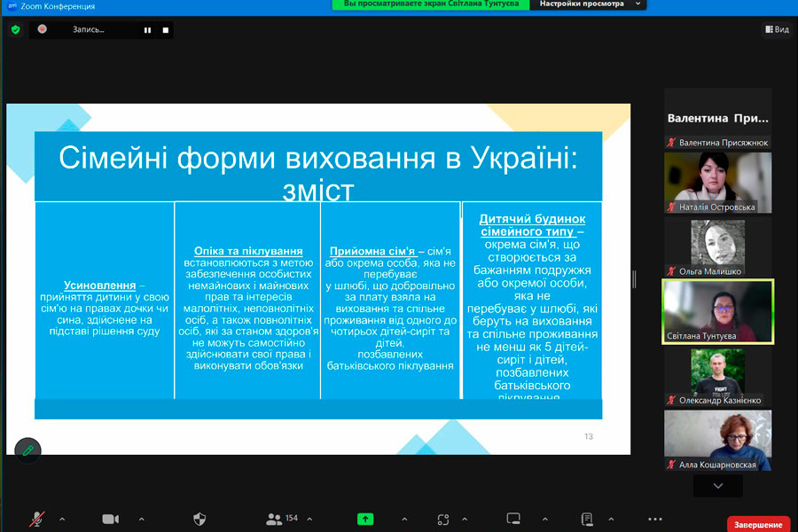Toggle the video camera on or off
Image resolution: width=798 pixels, height=532 pixels.
click(111, 519)
